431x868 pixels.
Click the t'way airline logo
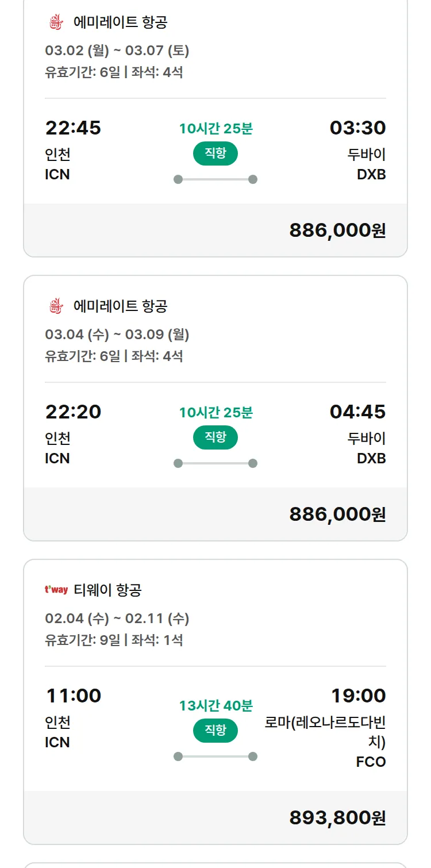click(x=56, y=590)
